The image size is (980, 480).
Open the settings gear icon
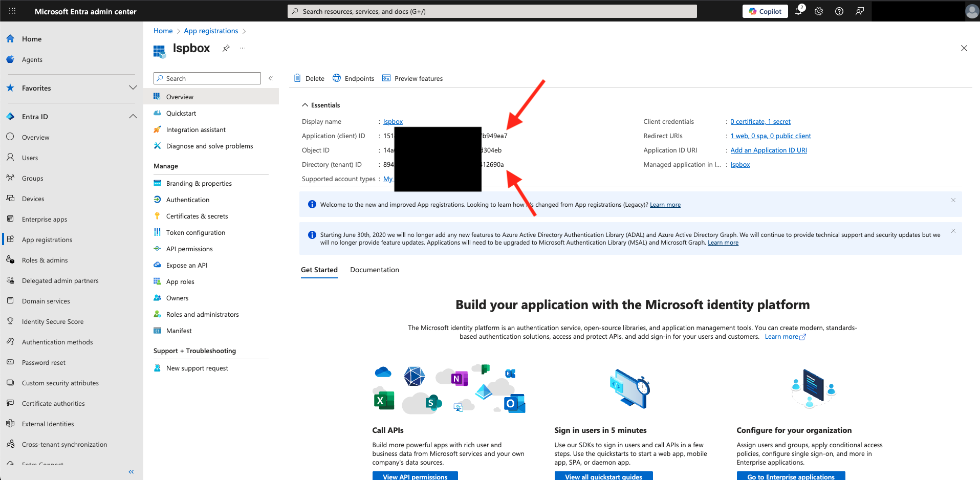[819, 11]
